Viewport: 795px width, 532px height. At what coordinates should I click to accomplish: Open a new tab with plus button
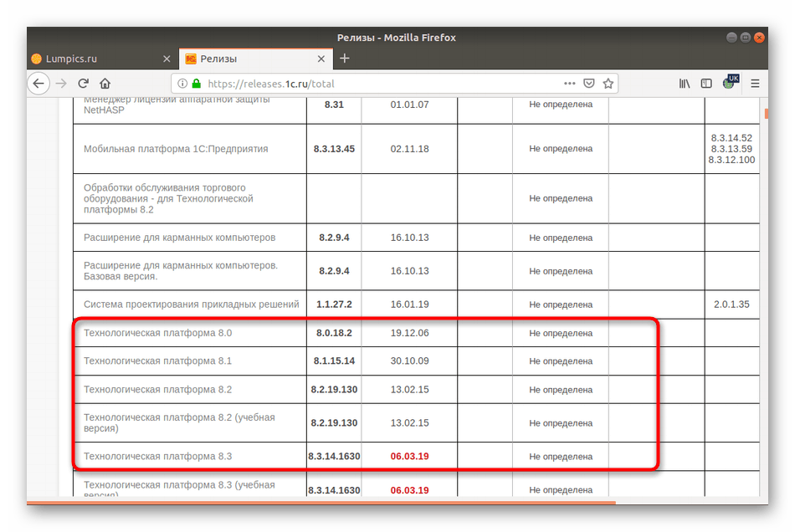[x=345, y=59]
